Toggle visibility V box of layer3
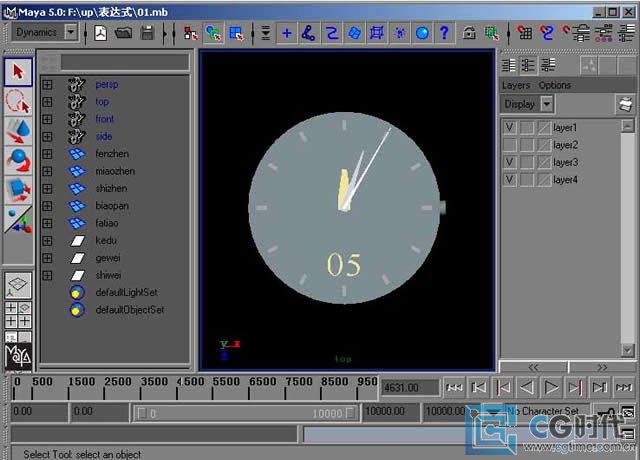The height and width of the screenshot is (460, 640). click(510, 162)
